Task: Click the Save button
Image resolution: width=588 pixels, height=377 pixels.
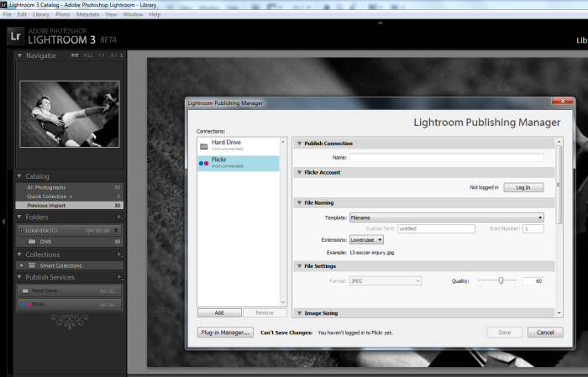Action: (x=504, y=332)
